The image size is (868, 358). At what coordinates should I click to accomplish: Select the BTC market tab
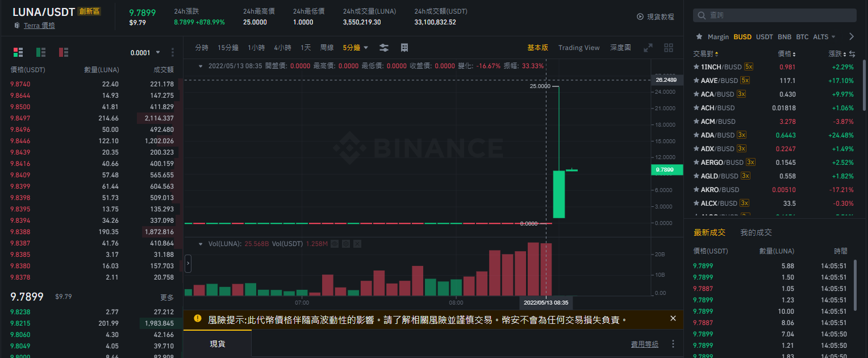tap(802, 36)
